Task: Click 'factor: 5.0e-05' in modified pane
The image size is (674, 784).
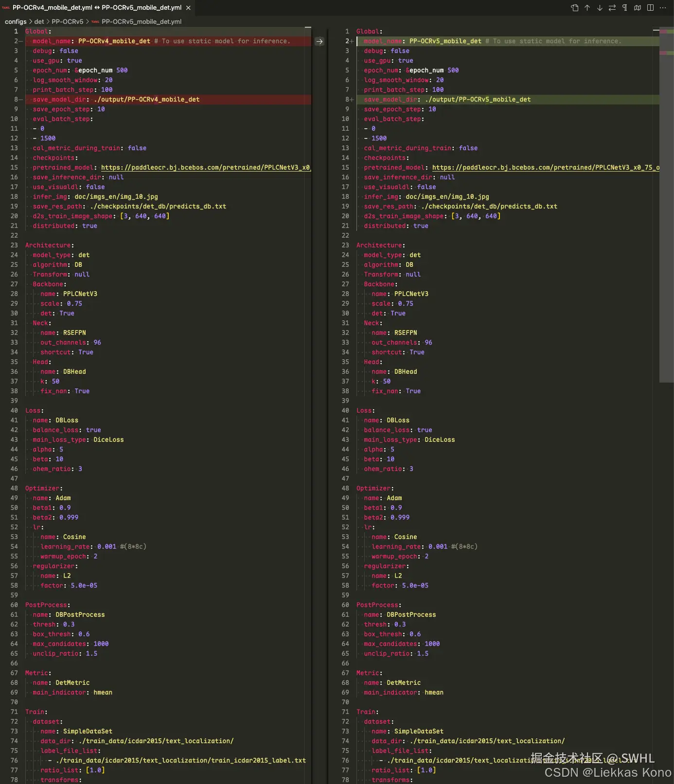Action: pyautogui.click(x=400, y=586)
